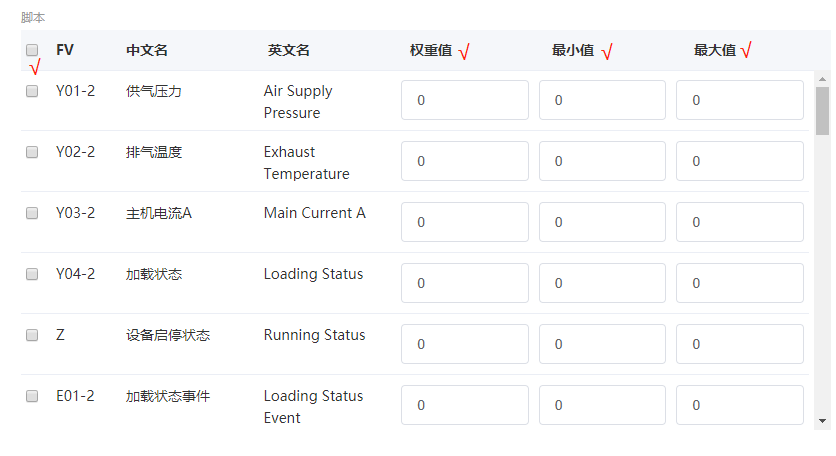The image size is (836, 456).
Task: Select the Y02-2 exhaust temperature checkbox
Action: tap(32, 152)
